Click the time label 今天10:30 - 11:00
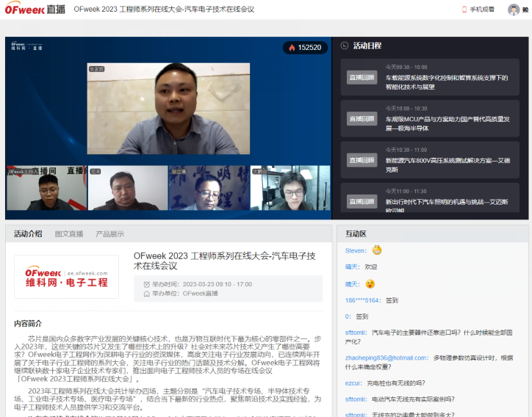Screen dimensions: 532x417 (x=406, y=150)
